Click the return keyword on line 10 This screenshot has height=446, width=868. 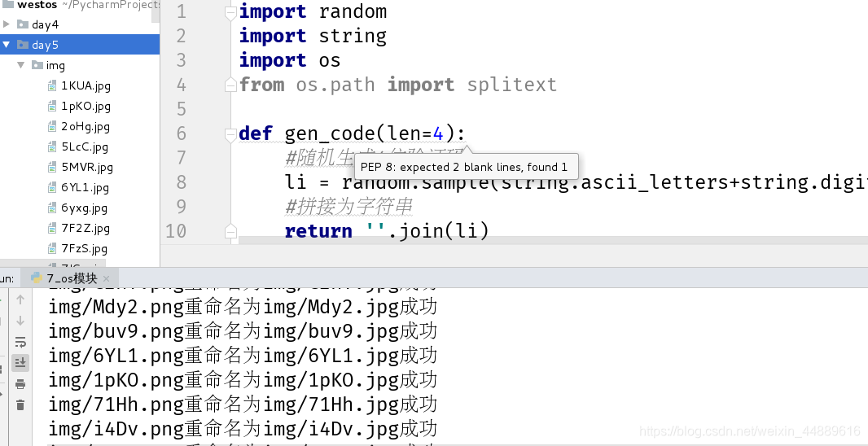coord(318,231)
